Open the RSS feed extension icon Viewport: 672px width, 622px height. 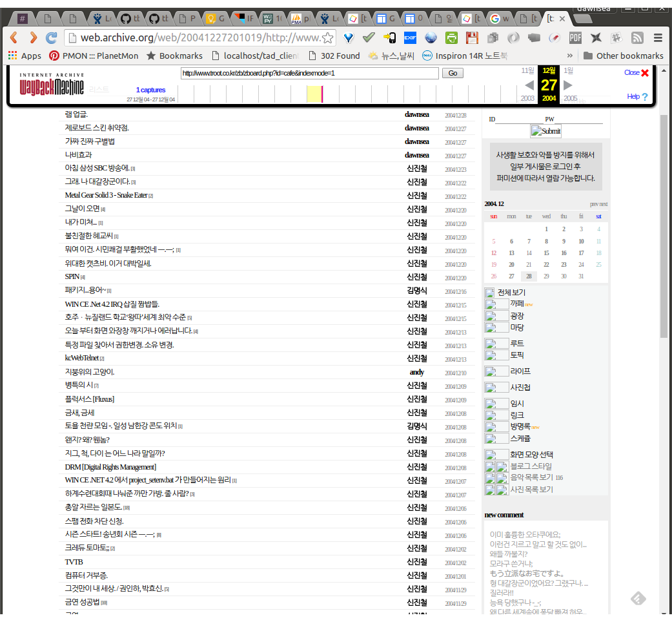(x=637, y=37)
